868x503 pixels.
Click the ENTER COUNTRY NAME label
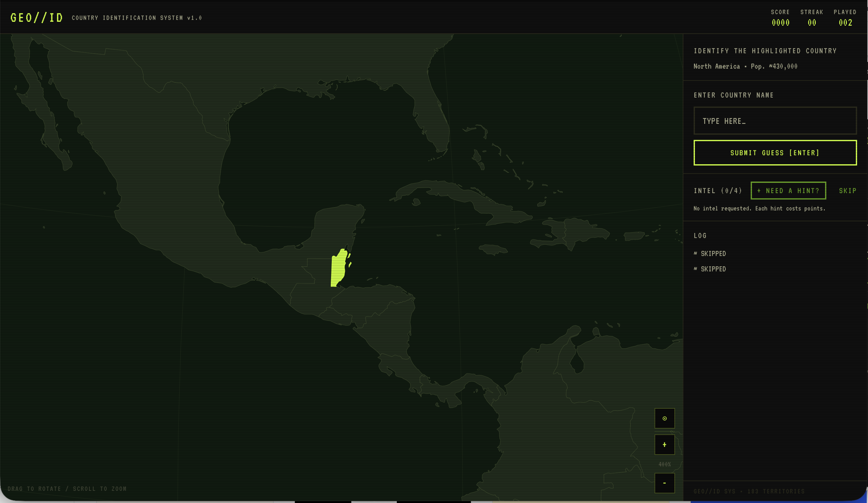point(734,95)
